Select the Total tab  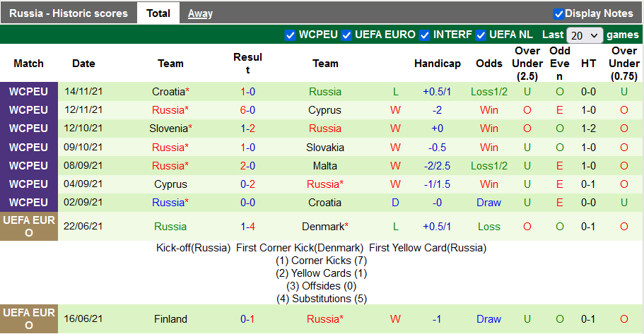[x=158, y=13]
